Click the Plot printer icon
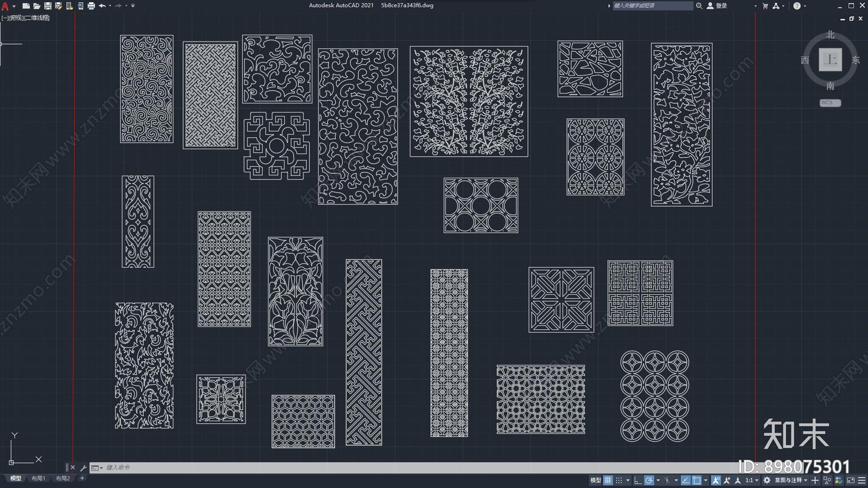Screen dimensions: 868x488 pos(91,6)
